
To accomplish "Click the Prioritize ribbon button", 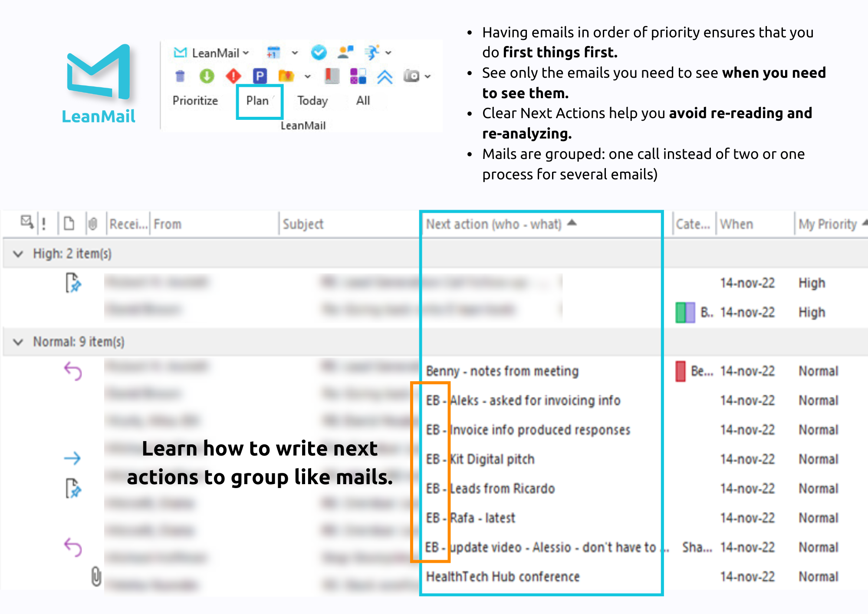I will tap(195, 100).
